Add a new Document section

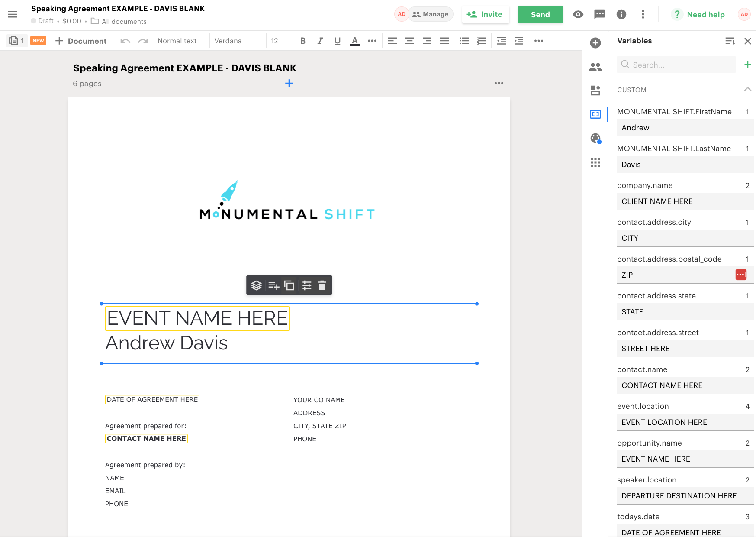[81, 41]
